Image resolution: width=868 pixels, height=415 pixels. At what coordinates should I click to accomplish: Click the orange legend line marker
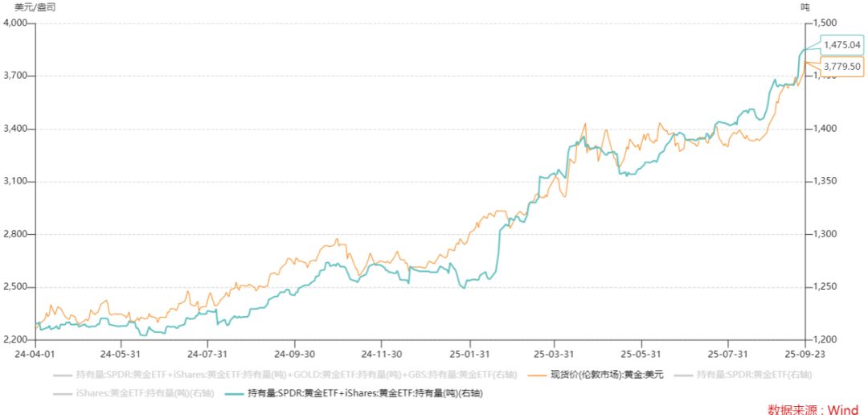click(x=536, y=375)
